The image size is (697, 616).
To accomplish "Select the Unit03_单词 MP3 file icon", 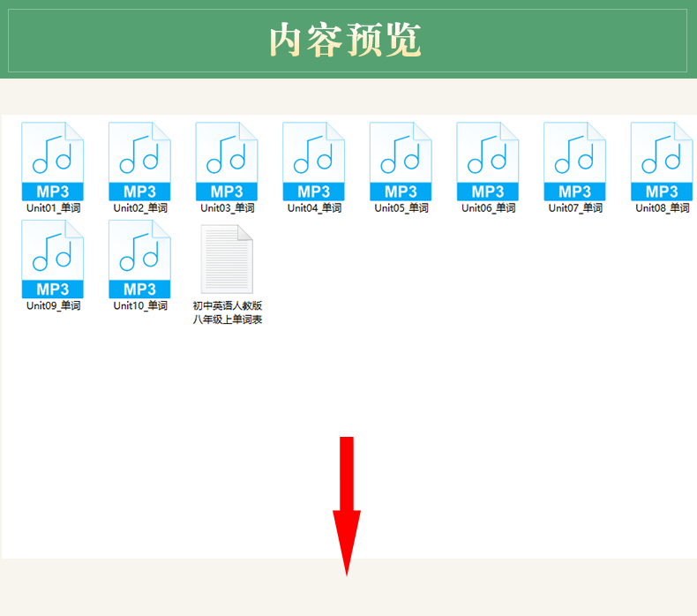I will tap(227, 162).
